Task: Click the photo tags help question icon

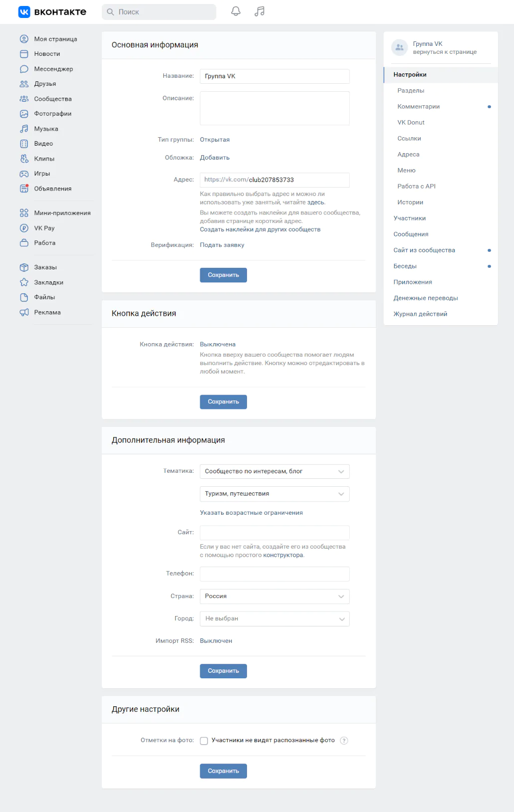Action: pyautogui.click(x=344, y=741)
